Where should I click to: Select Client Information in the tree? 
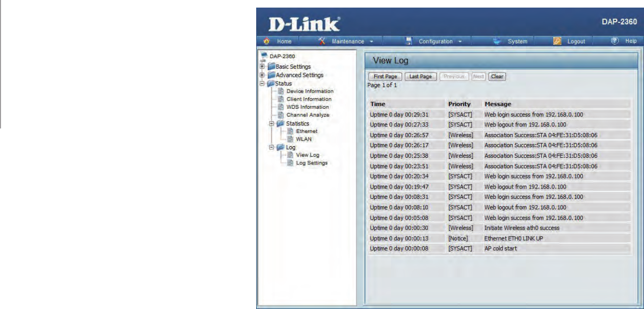pyautogui.click(x=309, y=99)
